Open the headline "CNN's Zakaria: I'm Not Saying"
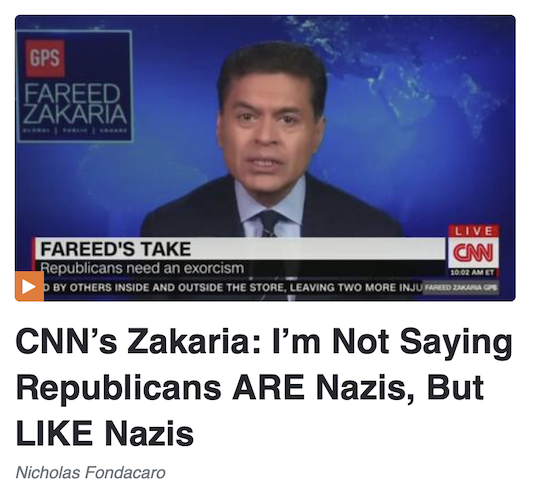 (x=263, y=342)
